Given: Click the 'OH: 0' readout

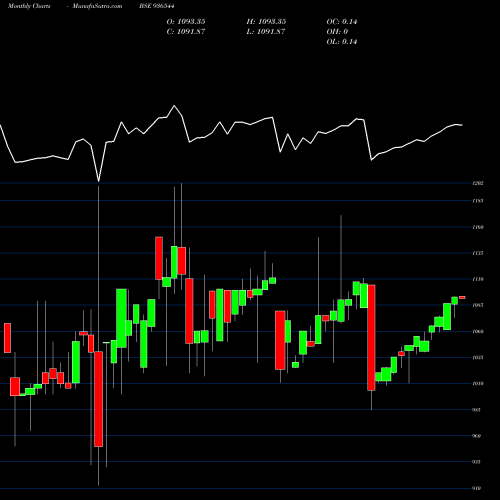Looking at the screenshot, I should pos(337,32).
